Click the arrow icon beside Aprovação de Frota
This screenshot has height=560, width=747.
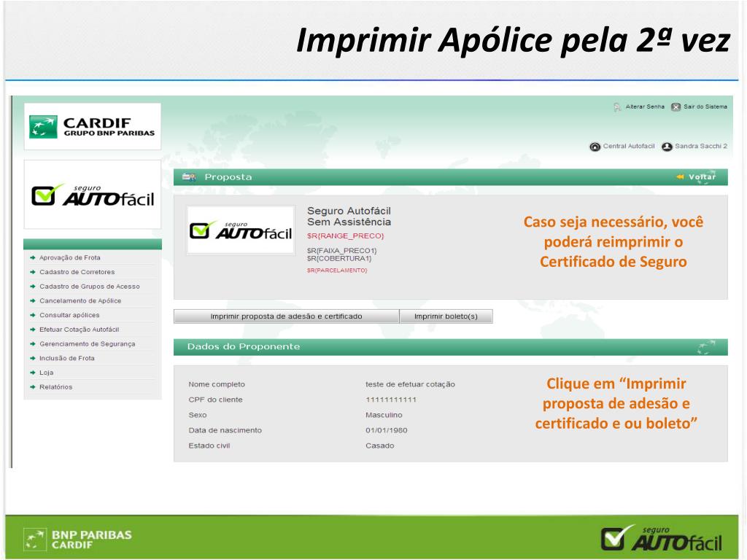(x=33, y=257)
